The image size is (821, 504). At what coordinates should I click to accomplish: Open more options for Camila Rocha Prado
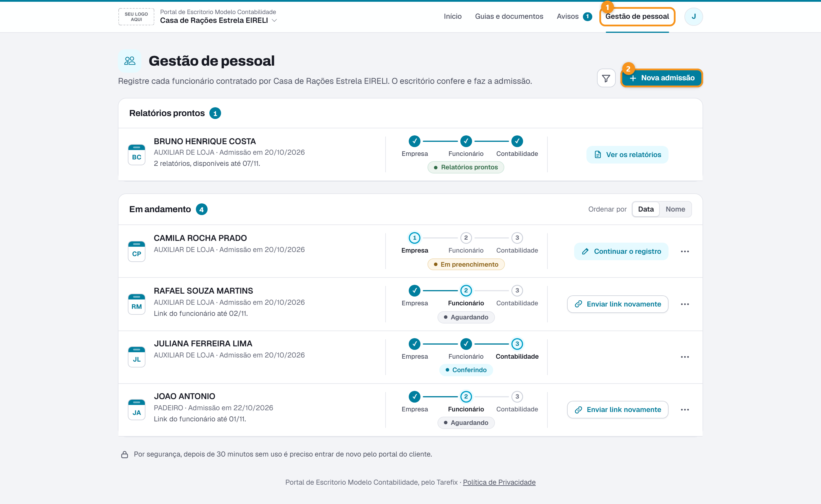click(685, 251)
